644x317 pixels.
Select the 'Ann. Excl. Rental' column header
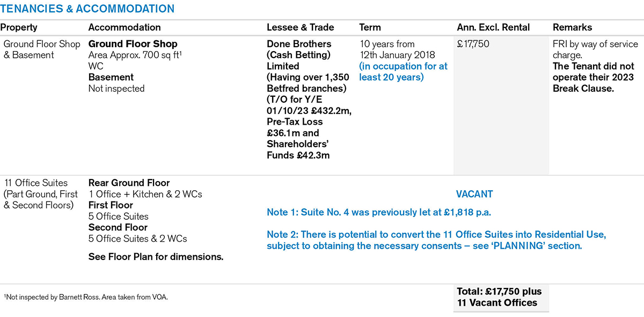(493, 27)
